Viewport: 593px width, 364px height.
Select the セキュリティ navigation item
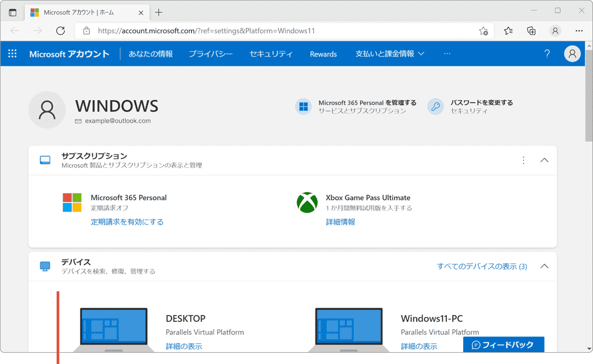[x=271, y=53]
